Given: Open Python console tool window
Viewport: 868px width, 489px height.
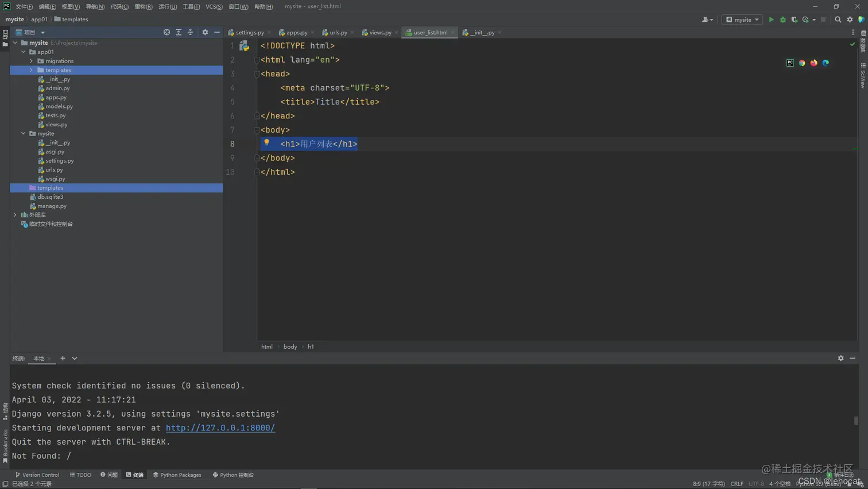Looking at the screenshot, I should pyautogui.click(x=233, y=475).
